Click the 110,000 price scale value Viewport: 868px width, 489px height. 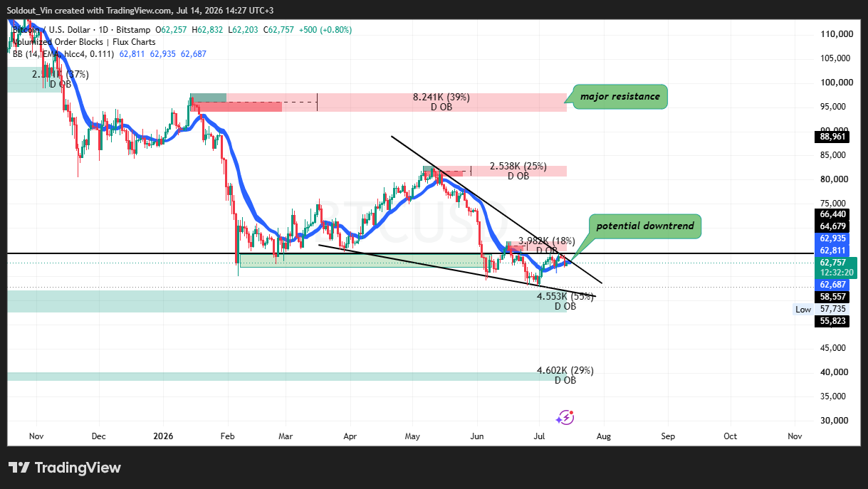point(836,34)
